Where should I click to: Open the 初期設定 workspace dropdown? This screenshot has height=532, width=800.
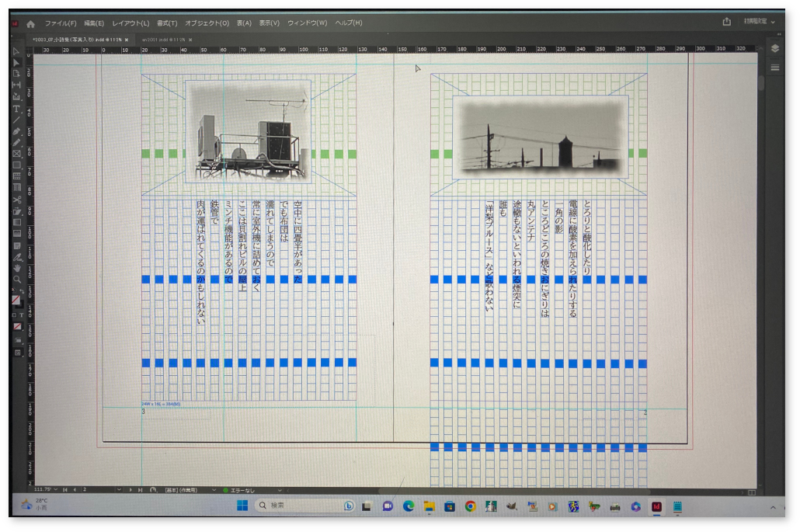coord(760,22)
